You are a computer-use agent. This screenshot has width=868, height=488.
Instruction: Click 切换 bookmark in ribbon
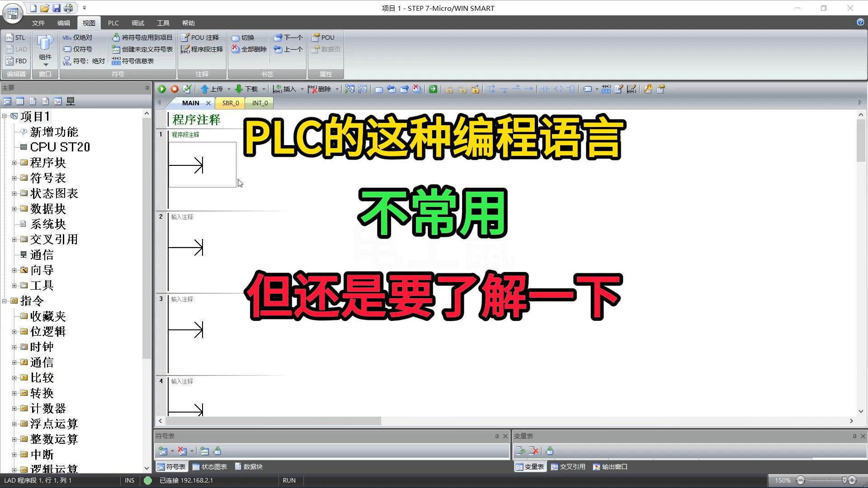point(243,38)
